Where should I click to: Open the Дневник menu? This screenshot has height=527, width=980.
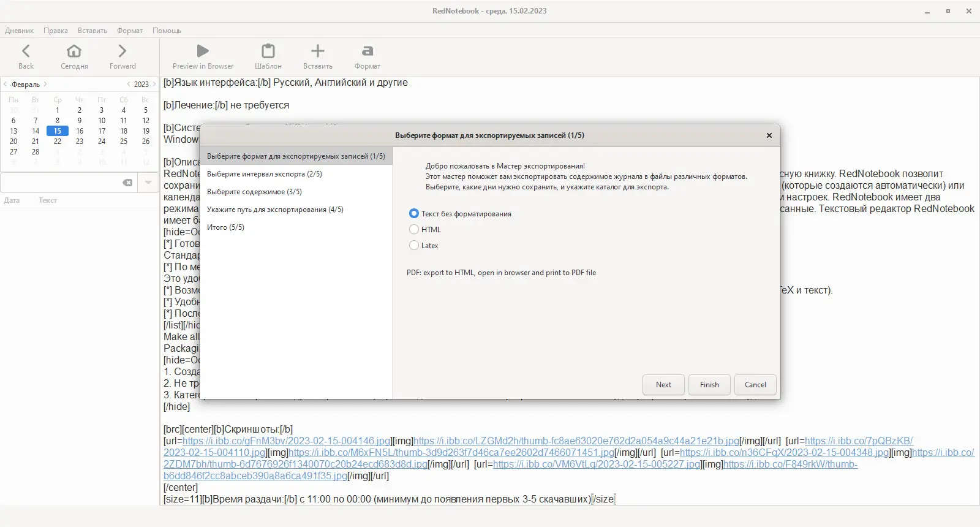(x=19, y=31)
